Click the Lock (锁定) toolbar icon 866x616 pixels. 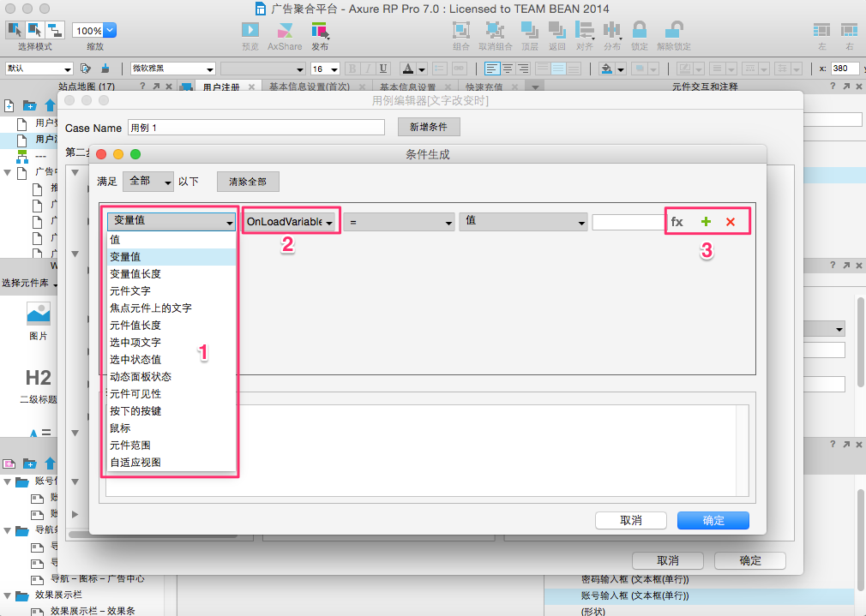(639, 31)
